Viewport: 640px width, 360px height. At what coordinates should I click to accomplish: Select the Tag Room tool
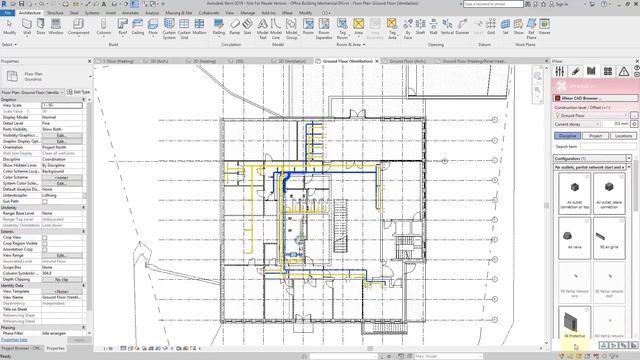(342, 29)
